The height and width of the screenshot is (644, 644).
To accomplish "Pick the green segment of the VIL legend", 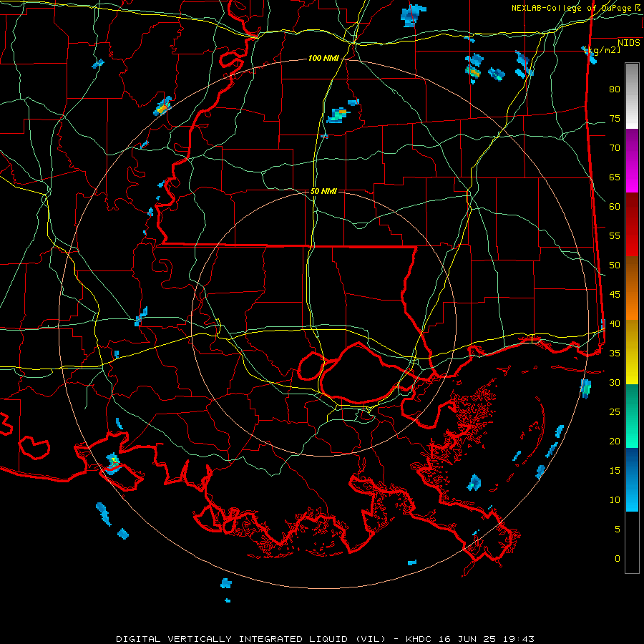I will click(x=632, y=416).
